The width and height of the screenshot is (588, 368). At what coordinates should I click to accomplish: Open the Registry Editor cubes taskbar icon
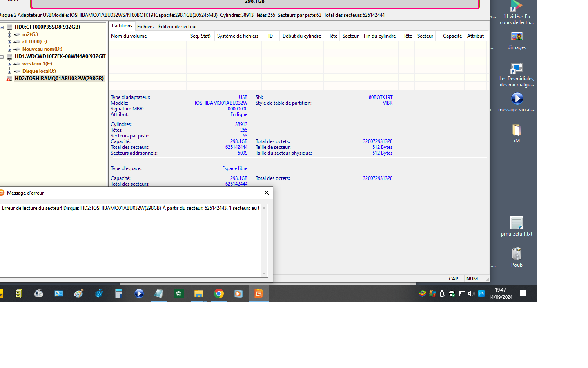99,294
